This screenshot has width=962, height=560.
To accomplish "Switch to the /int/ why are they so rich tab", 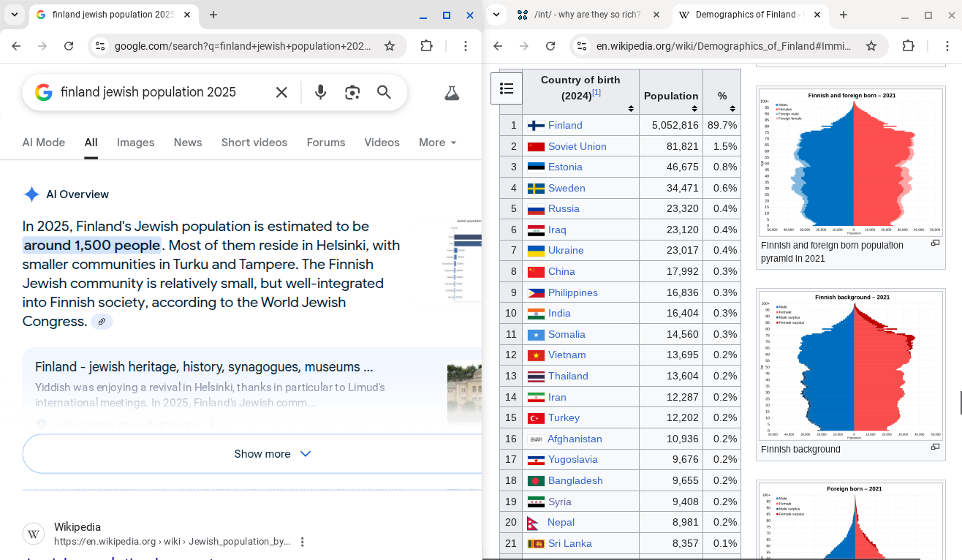I will click(587, 15).
